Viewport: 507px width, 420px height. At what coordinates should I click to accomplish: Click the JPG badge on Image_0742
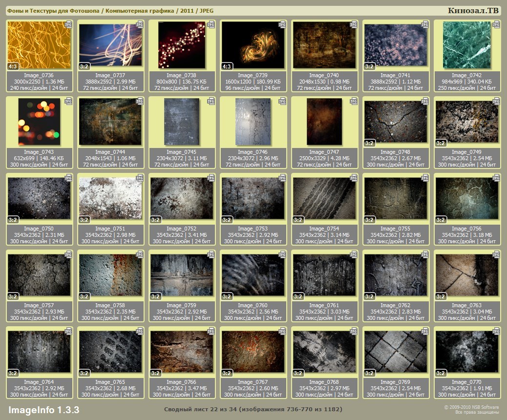point(496,24)
